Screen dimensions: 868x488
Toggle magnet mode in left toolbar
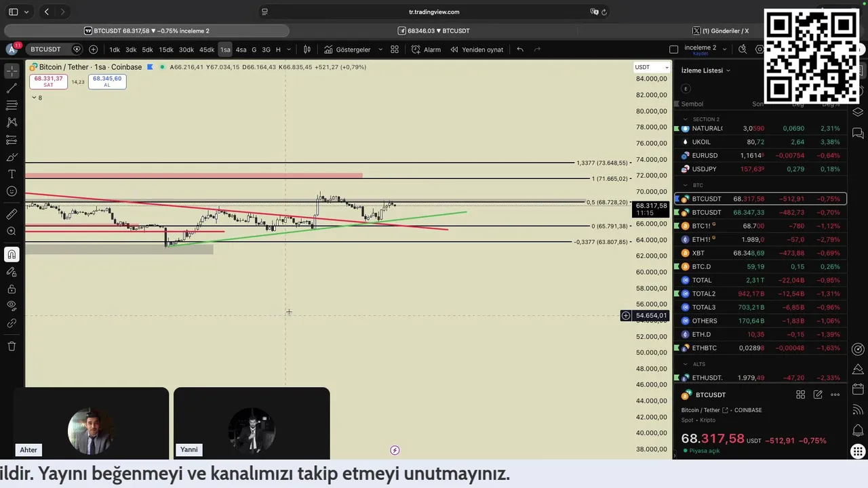[12, 255]
